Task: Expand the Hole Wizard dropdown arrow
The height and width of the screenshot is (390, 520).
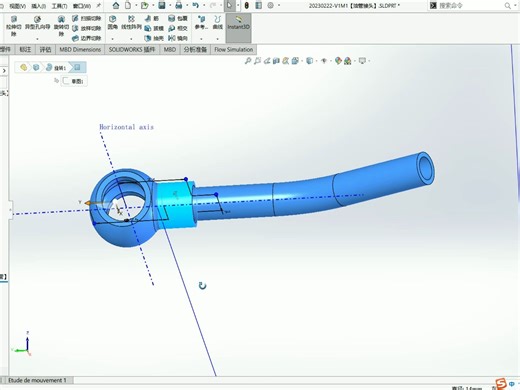Action: tap(37, 39)
